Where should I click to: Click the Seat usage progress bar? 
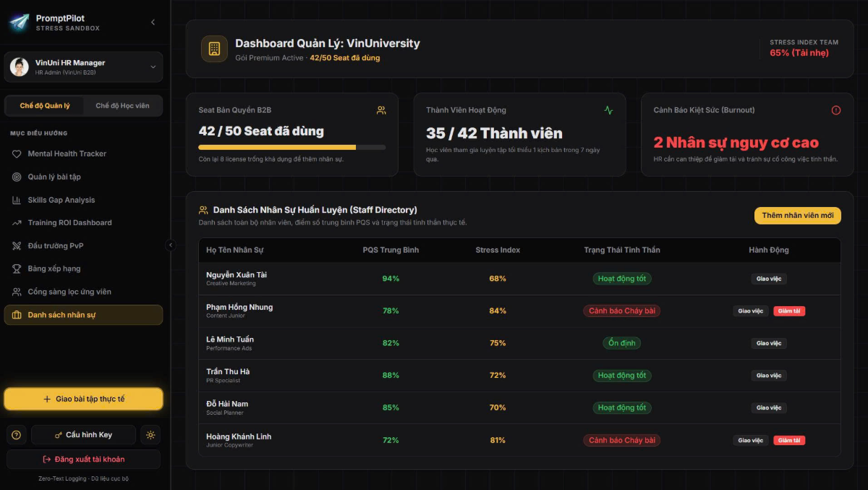click(x=292, y=147)
